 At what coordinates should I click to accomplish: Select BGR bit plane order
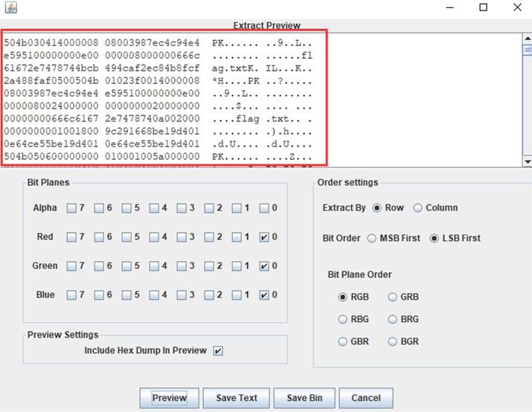point(393,341)
